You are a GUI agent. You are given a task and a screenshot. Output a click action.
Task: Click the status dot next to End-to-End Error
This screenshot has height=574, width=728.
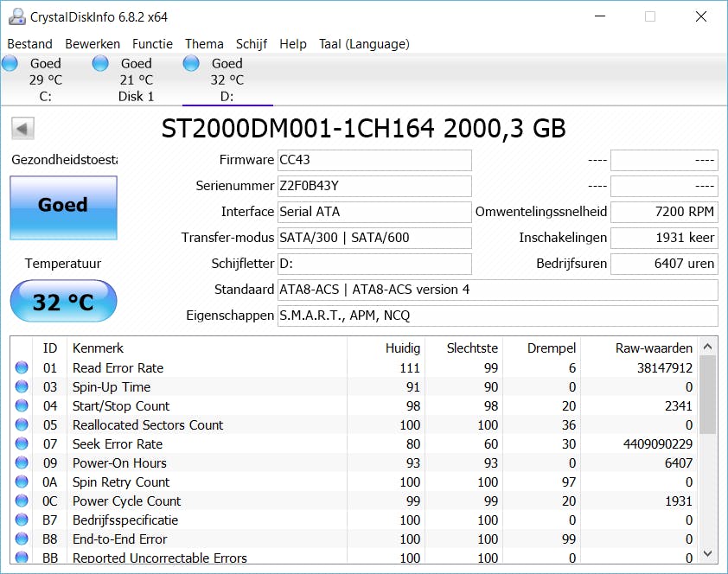[x=21, y=539]
